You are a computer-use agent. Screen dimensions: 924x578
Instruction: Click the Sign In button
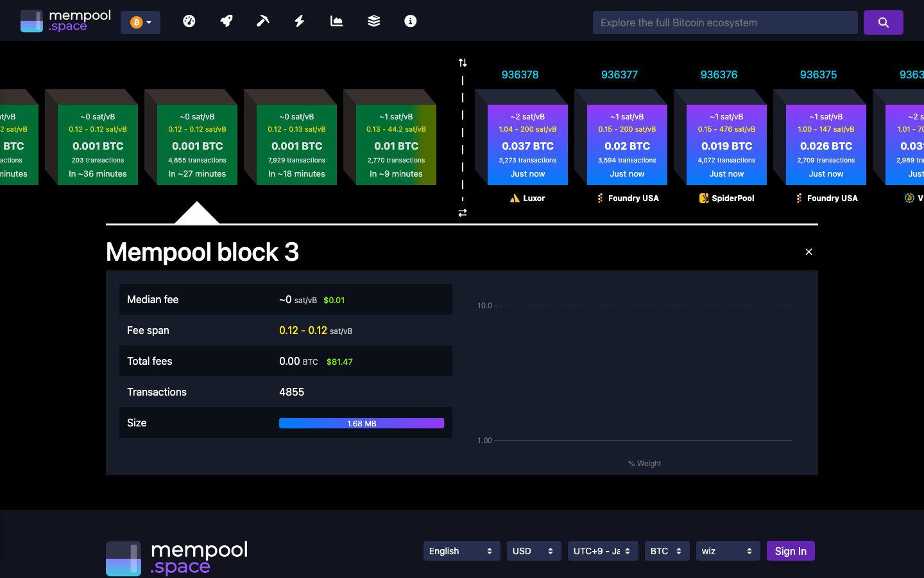[x=791, y=550]
